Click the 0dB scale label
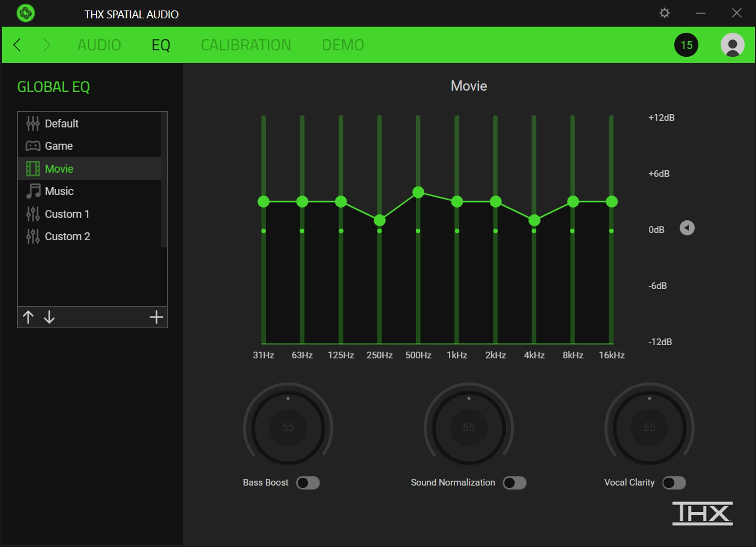This screenshot has height=547, width=756. click(656, 230)
